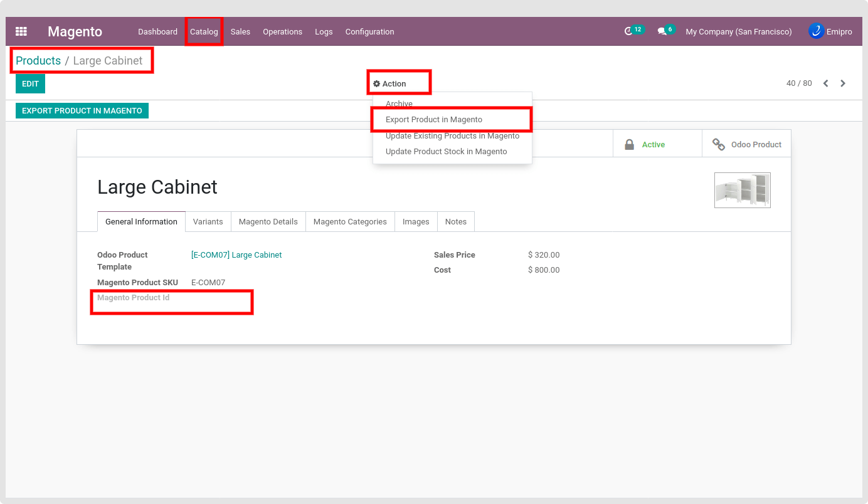
Task: Go back to Products breadcrumb
Action: click(38, 61)
